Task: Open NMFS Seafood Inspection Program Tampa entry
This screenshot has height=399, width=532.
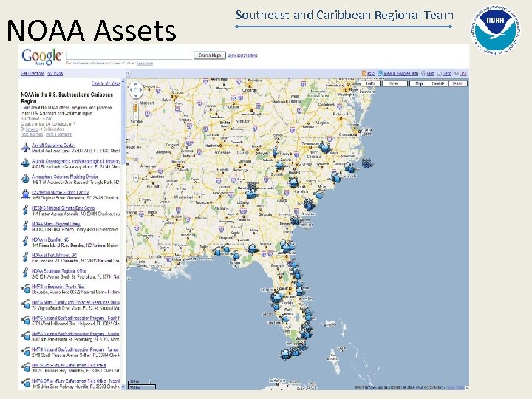Action: click(x=75, y=349)
